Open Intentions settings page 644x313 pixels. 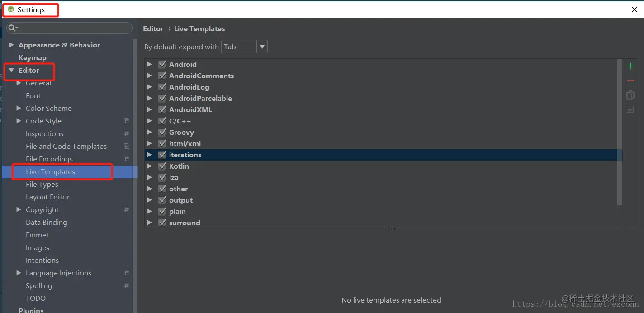[42, 261]
